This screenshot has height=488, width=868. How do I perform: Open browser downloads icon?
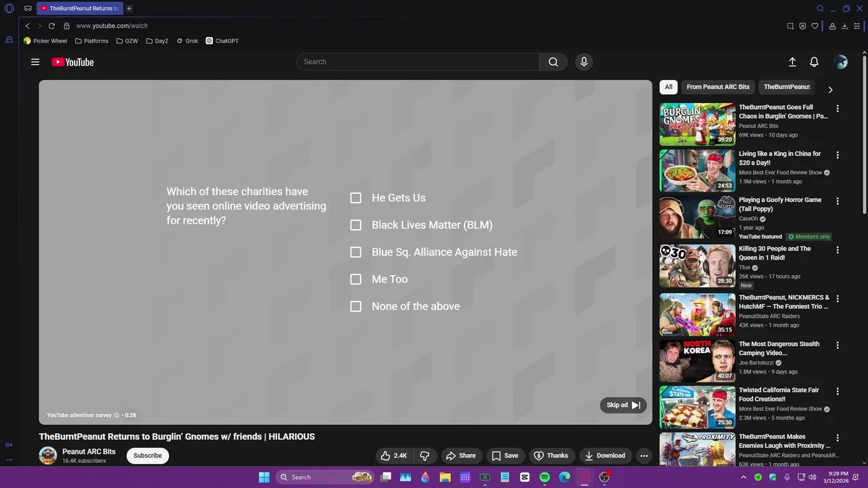[x=844, y=26]
